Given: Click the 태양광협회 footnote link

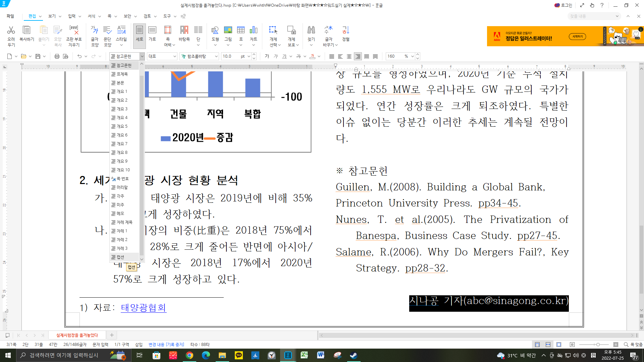Looking at the screenshot, I should click(144, 307).
